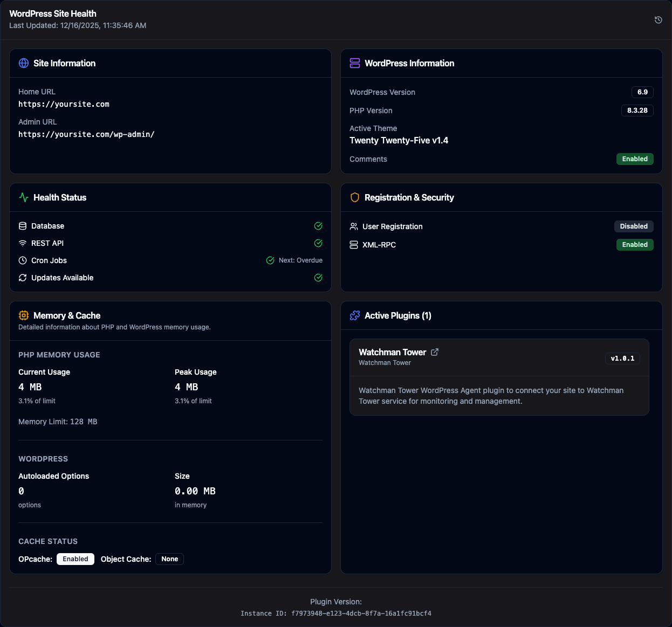Click the https://yoursite.com home URL
672x627 pixels.
click(64, 104)
